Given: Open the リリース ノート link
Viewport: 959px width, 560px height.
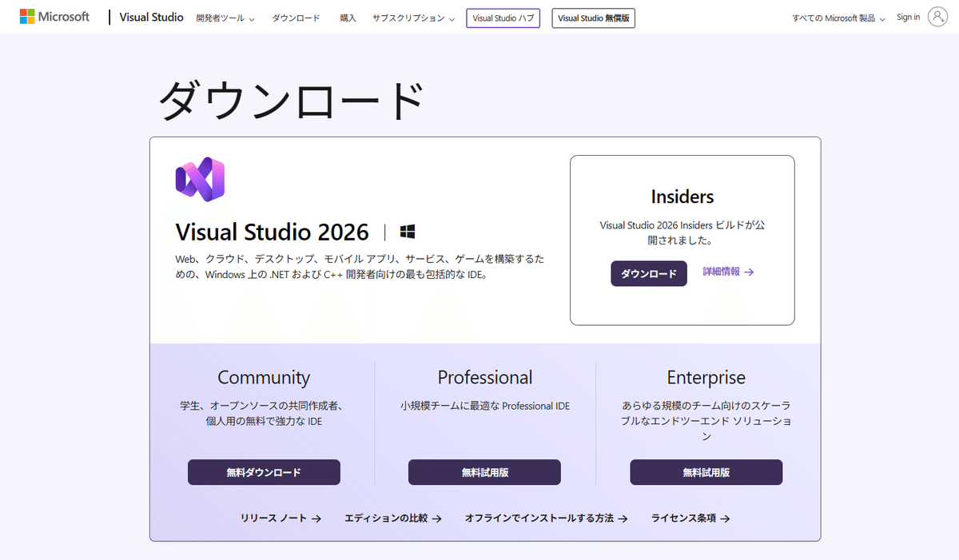Looking at the screenshot, I should tap(281, 518).
